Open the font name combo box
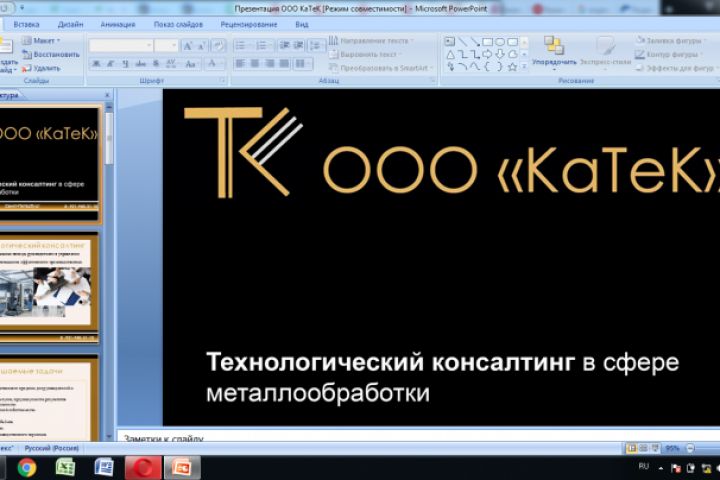 click(121, 45)
